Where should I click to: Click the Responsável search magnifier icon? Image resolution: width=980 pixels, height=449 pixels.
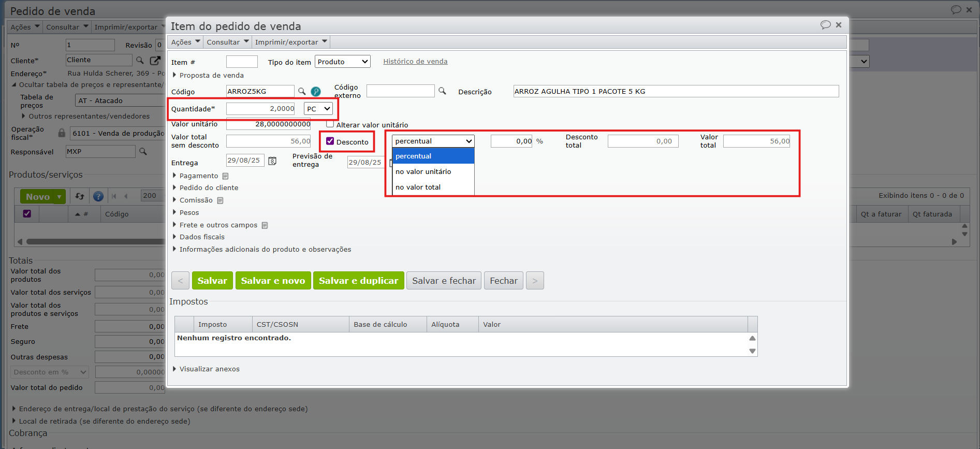(143, 151)
